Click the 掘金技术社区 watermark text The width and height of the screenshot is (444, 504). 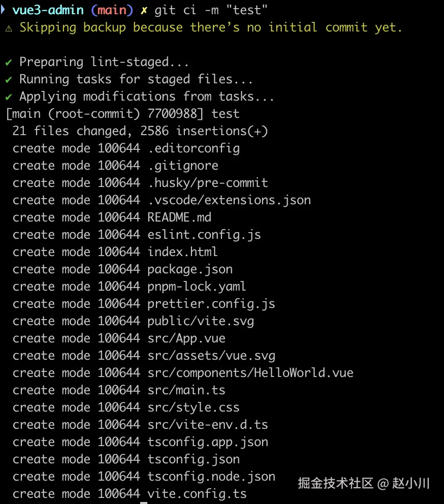coord(335,483)
